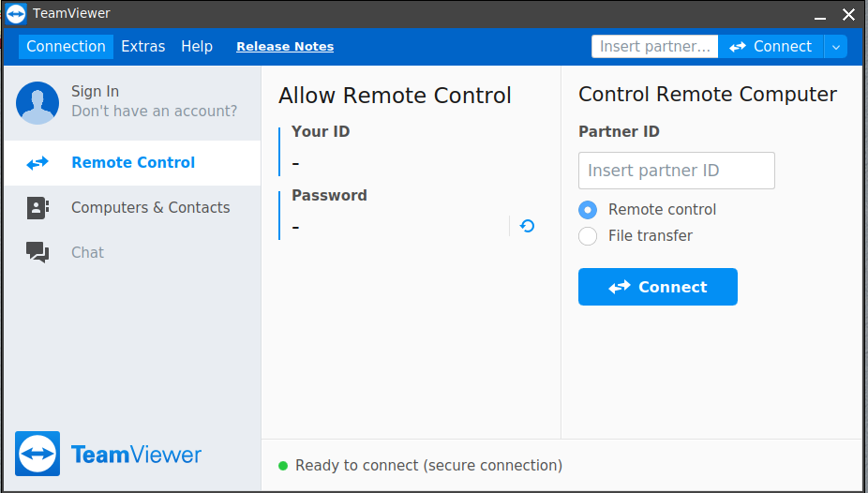The width and height of the screenshot is (868, 493).
Task: Open the Release Notes link
Action: (x=285, y=47)
